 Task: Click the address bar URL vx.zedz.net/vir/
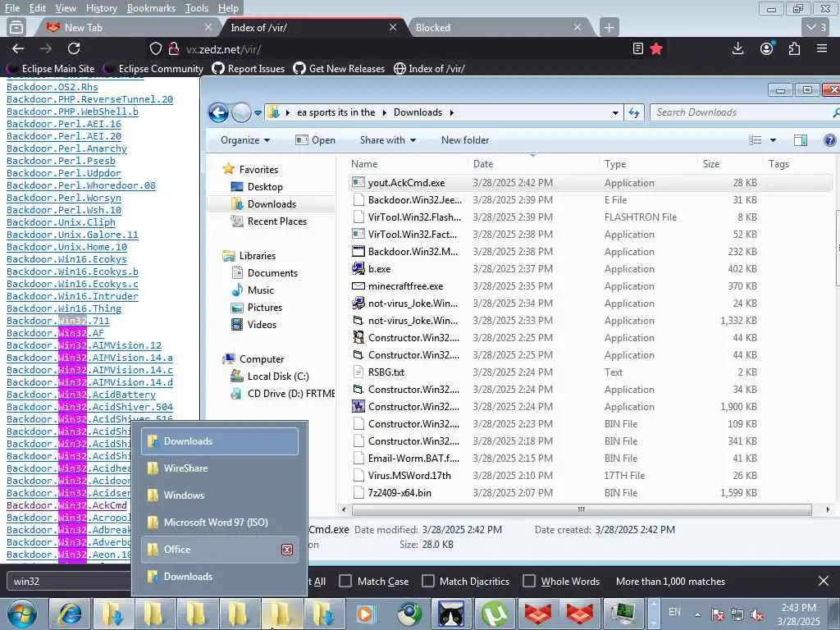[x=223, y=49]
